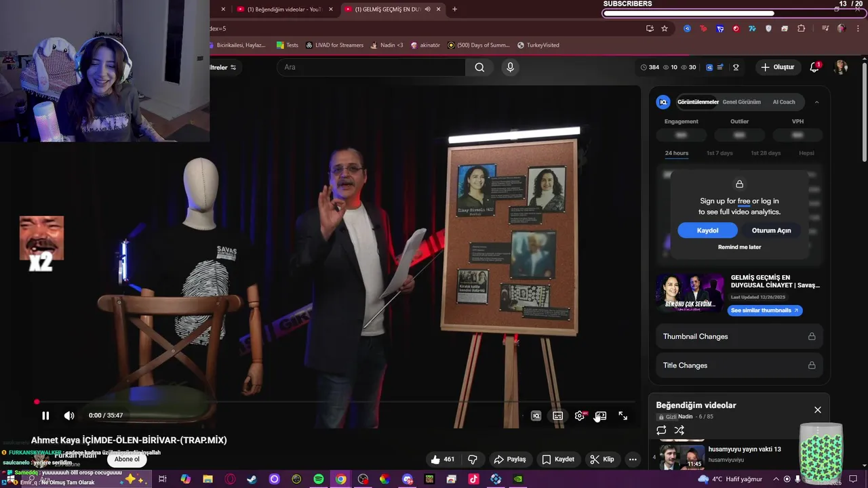This screenshot has height=488, width=868.
Task: Expand the Title Changes section
Action: pyautogui.click(x=739, y=365)
